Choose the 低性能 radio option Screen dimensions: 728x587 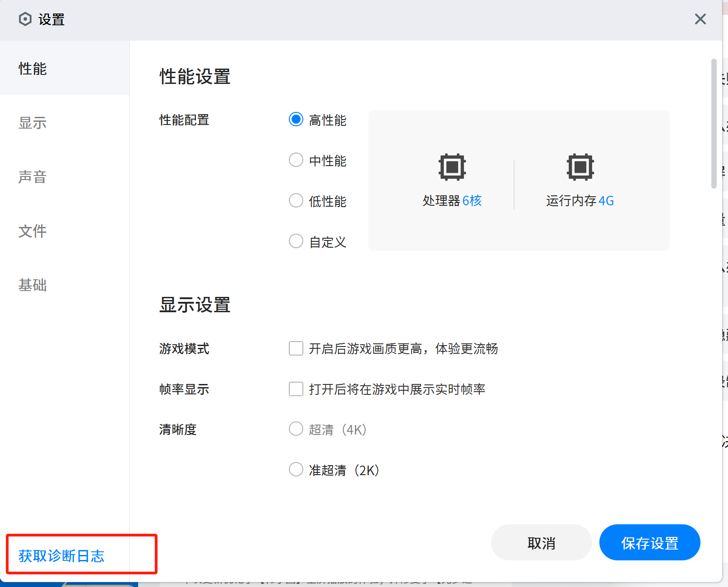coord(296,200)
